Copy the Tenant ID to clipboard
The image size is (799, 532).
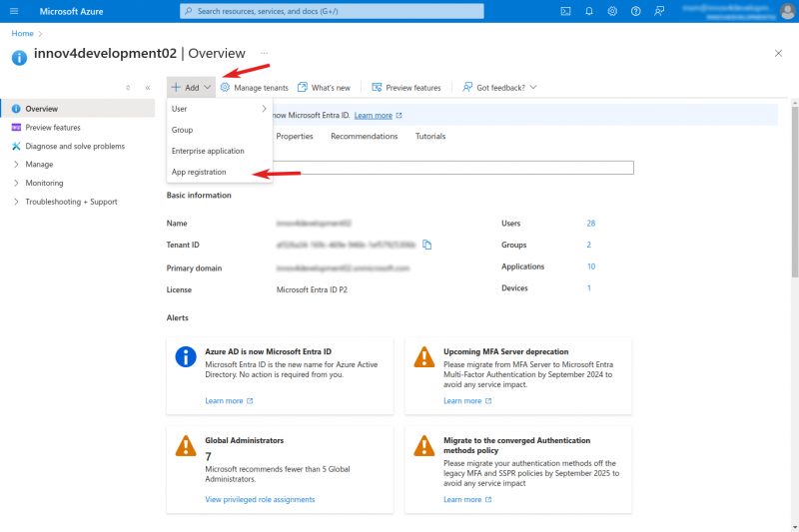click(427, 245)
